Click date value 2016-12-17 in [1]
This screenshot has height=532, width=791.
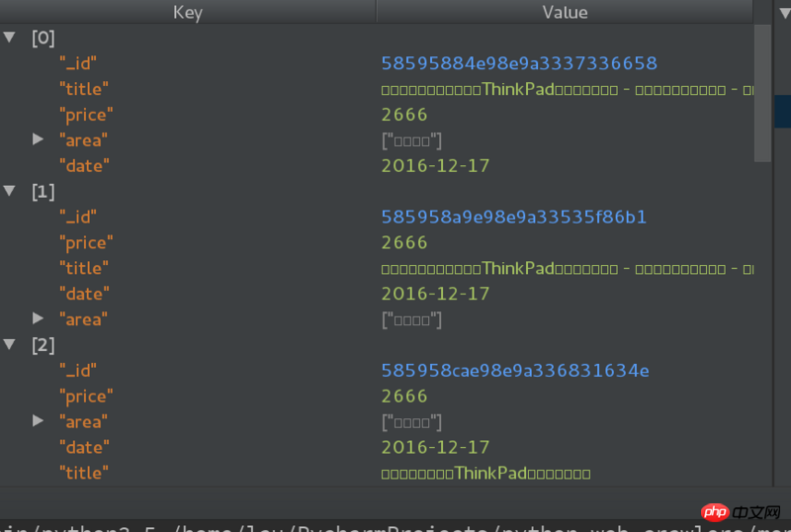click(435, 294)
